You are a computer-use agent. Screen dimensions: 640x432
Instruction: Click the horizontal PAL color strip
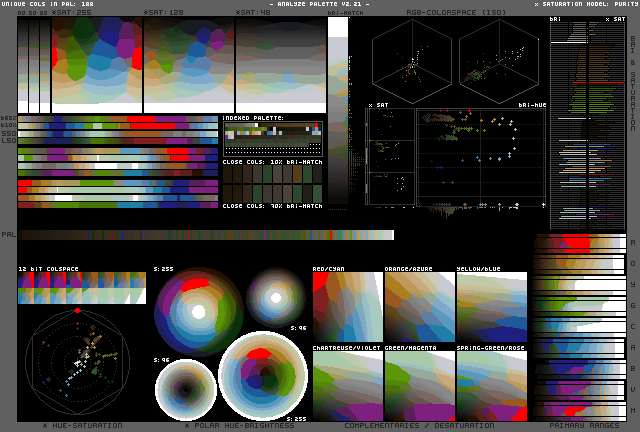coord(205,235)
